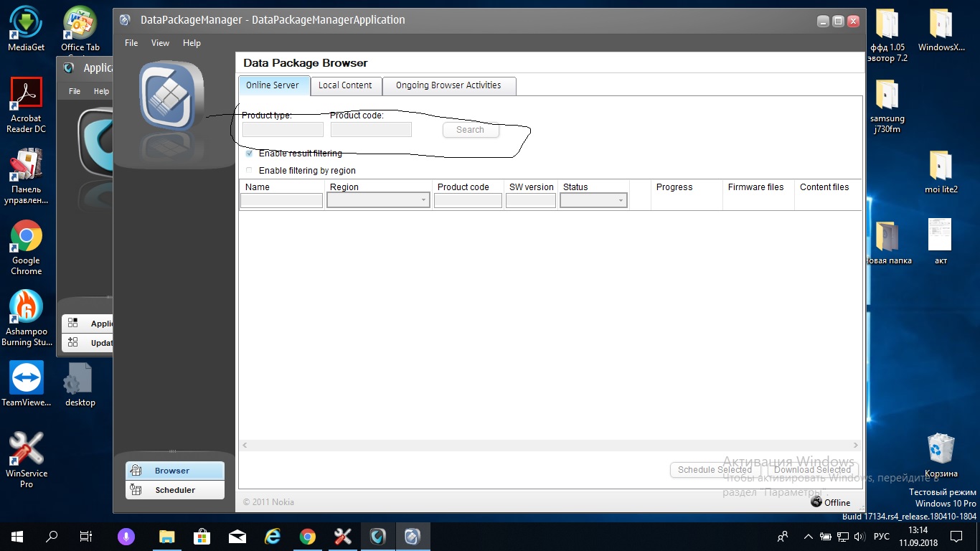Toggle Enable result filtering checkbox
The height and width of the screenshot is (551, 980).
(249, 154)
